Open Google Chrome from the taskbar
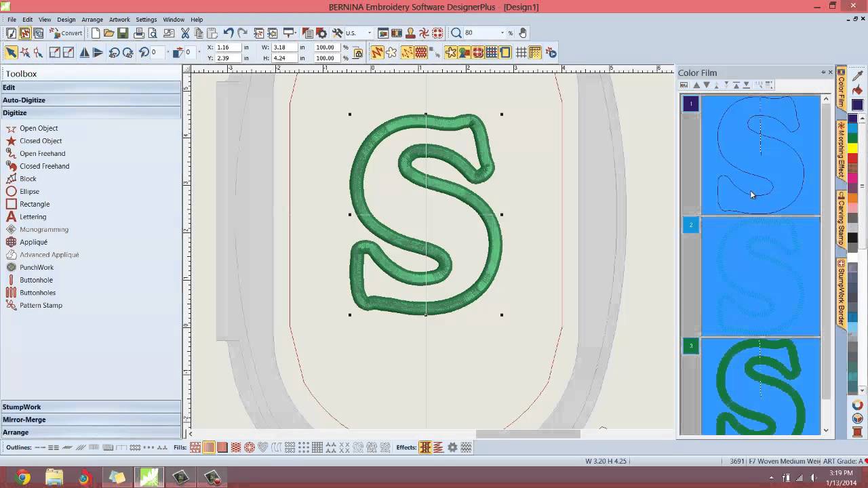The width and height of the screenshot is (868, 488). [x=23, y=478]
